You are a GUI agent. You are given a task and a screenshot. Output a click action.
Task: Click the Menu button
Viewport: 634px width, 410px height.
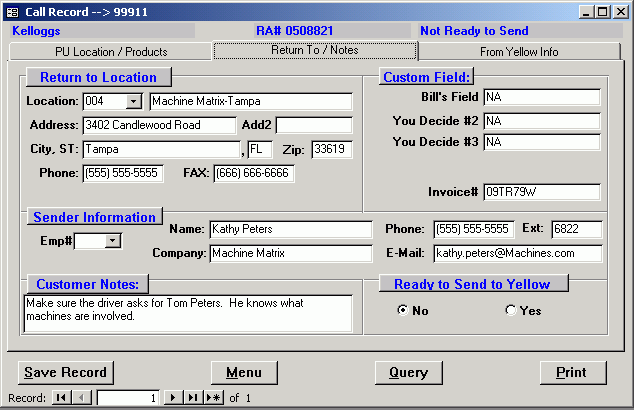(x=244, y=372)
